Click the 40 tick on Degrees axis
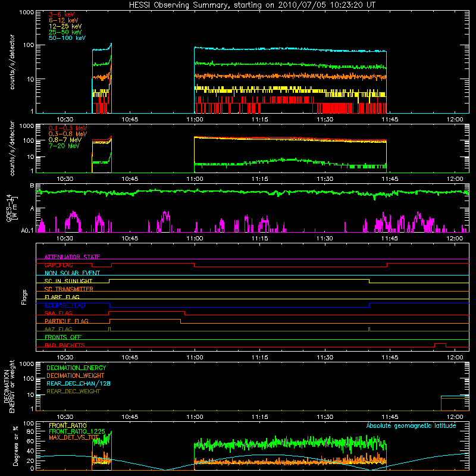This screenshot has height=476, width=476. pos(30,451)
